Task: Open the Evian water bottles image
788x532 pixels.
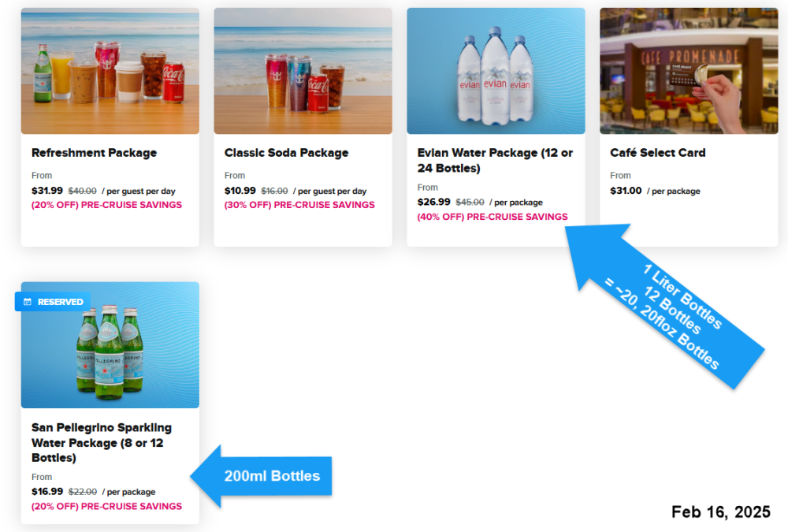Action: [496, 71]
